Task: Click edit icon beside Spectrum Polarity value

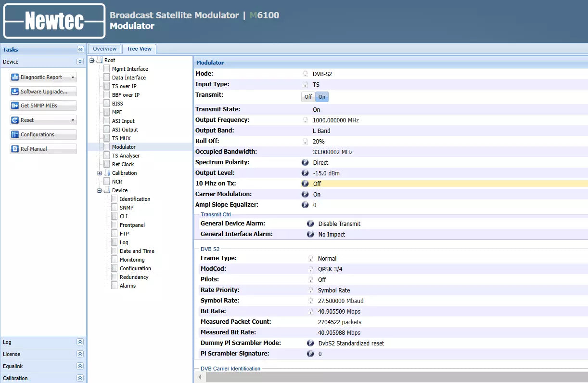Action: (x=305, y=162)
